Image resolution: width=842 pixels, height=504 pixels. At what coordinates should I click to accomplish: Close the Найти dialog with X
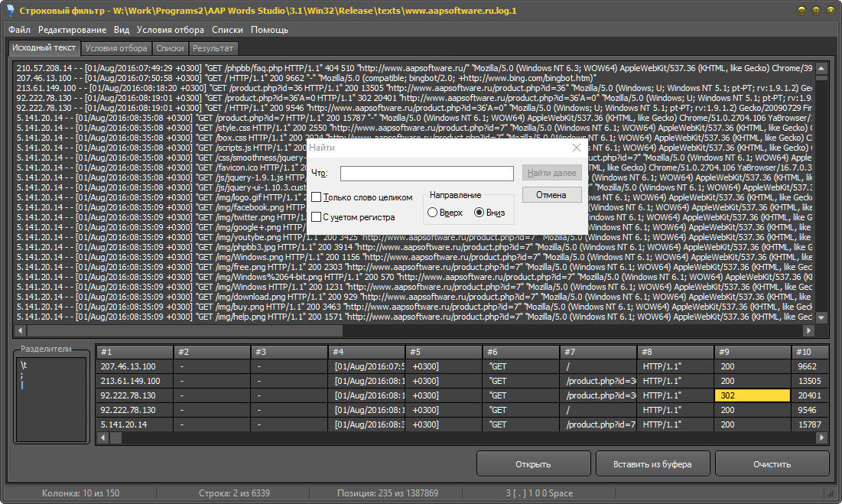577,148
